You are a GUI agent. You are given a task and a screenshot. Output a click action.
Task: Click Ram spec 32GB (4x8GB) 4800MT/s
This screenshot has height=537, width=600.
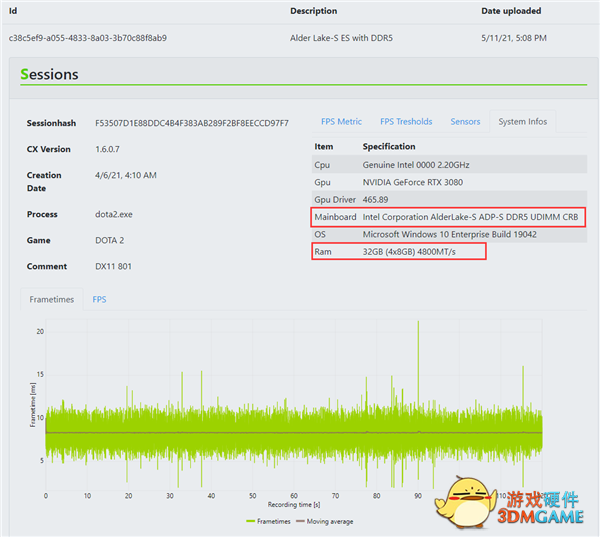click(409, 252)
